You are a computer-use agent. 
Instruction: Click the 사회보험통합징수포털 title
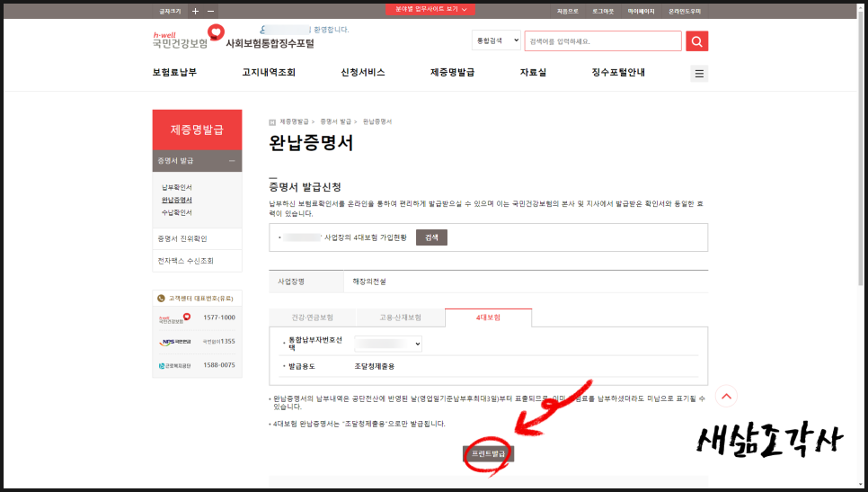click(x=270, y=43)
